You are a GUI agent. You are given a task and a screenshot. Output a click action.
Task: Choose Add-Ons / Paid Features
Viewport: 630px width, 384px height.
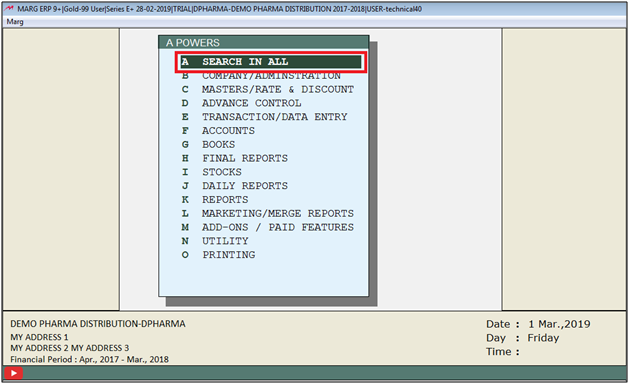(x=268, y=227)
